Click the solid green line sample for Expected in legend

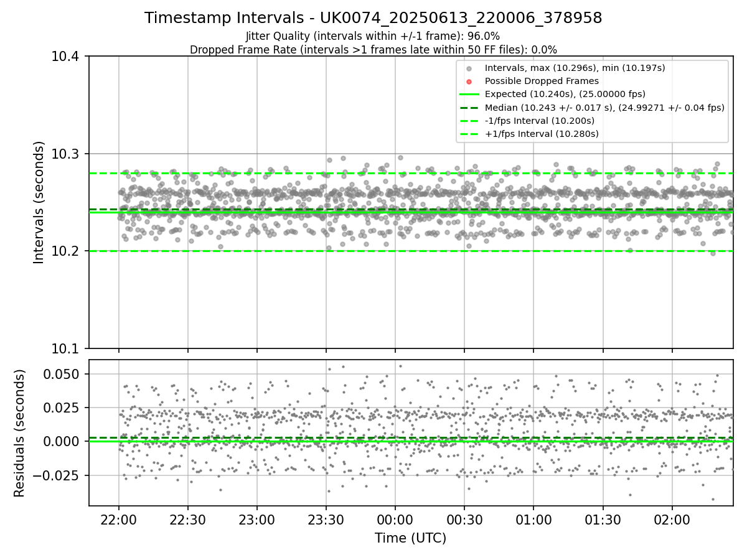(x=469, y=95)
